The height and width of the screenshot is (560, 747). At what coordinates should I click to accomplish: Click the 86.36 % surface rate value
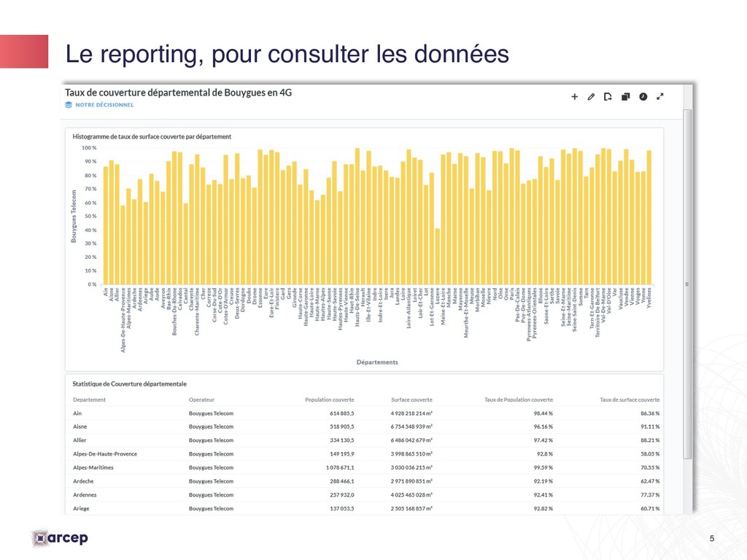[x=650, y=413]
